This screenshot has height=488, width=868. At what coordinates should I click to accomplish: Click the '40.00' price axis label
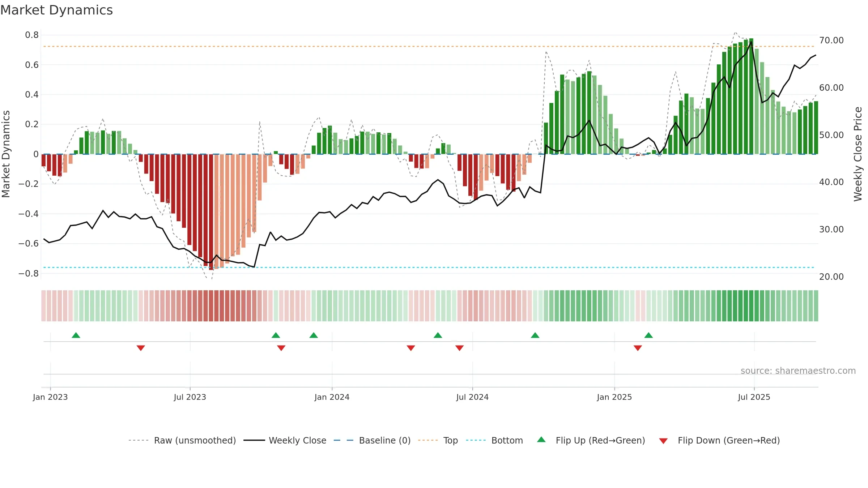pos(831,182)
